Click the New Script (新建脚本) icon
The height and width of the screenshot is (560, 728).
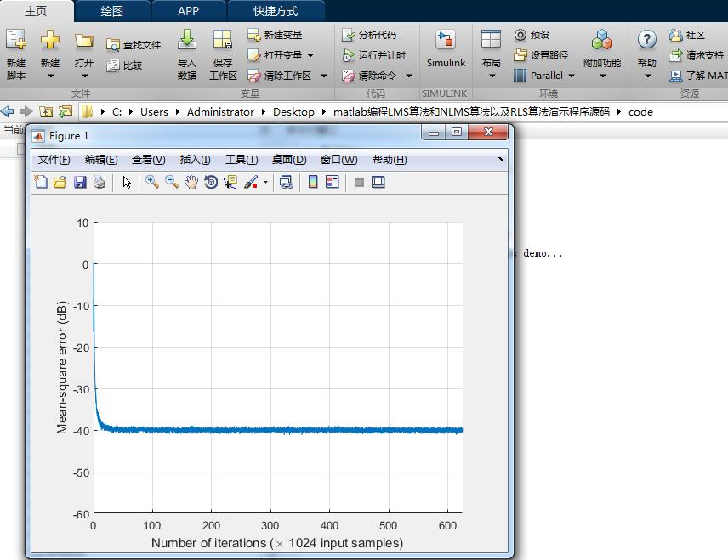(x=16, y=41)
